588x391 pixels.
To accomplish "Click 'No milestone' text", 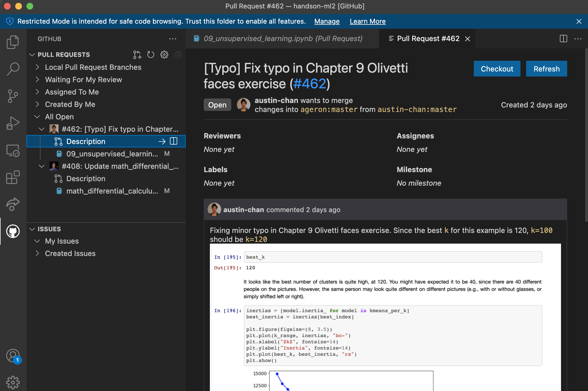I will tap(419, 183).
